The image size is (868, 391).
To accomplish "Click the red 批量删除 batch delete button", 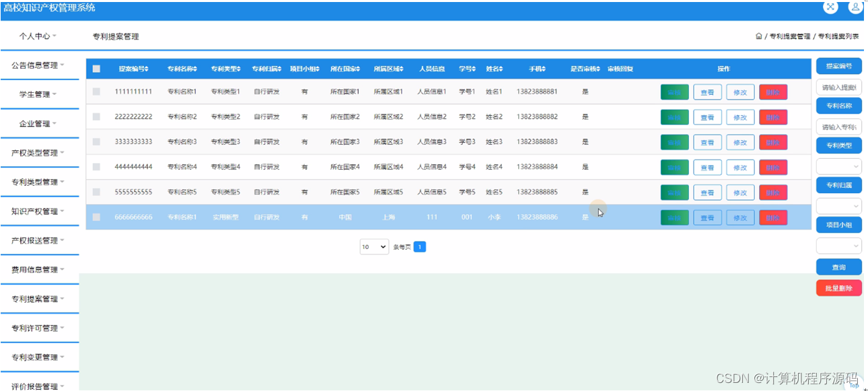I will tap(839, 287).
